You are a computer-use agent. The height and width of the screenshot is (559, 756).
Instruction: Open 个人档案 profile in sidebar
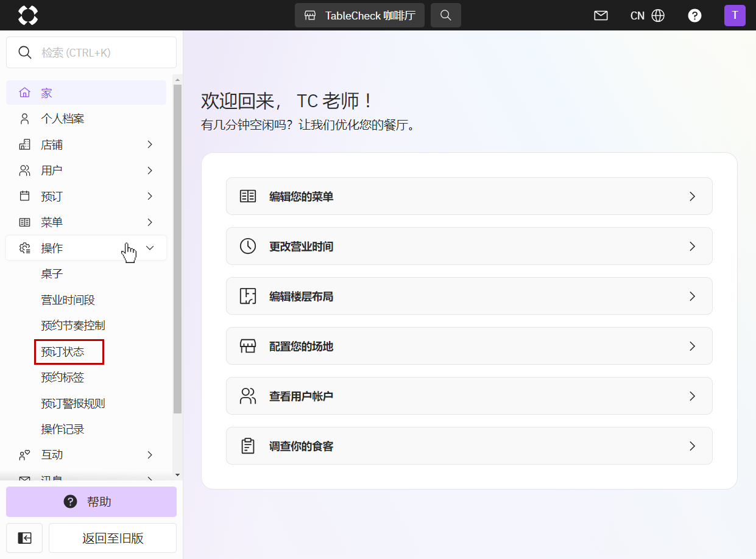pyautogui.click(x=86, y=119)
